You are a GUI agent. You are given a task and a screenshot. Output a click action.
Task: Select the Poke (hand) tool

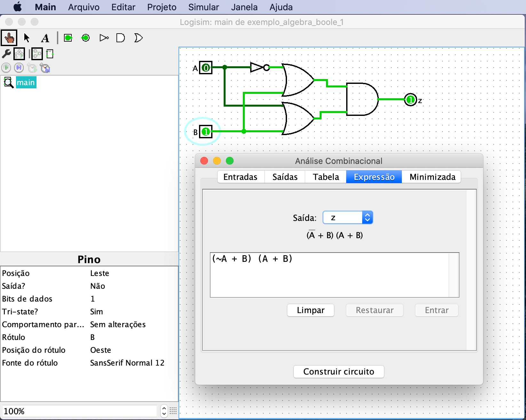coord(9,38)
